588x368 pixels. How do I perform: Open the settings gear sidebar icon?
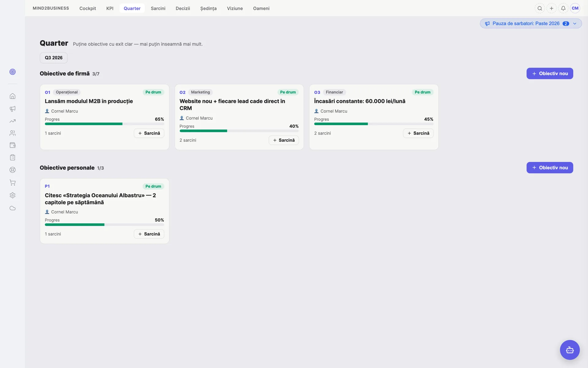coord(13,195)
